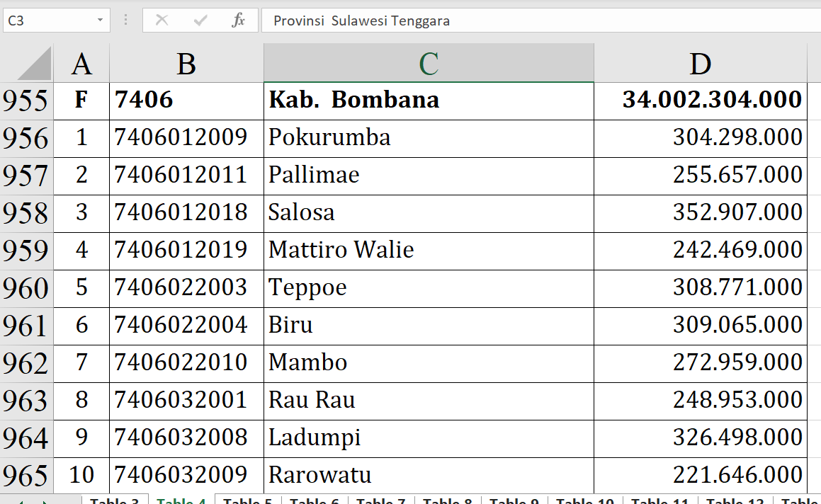Go to the Table 3 sheet tab

[x=114, y=500]
